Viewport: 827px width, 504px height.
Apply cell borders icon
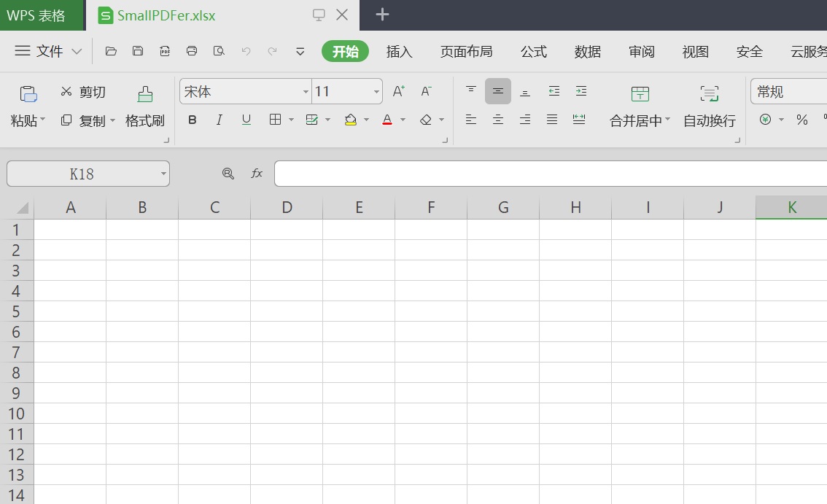coord(276,120)
